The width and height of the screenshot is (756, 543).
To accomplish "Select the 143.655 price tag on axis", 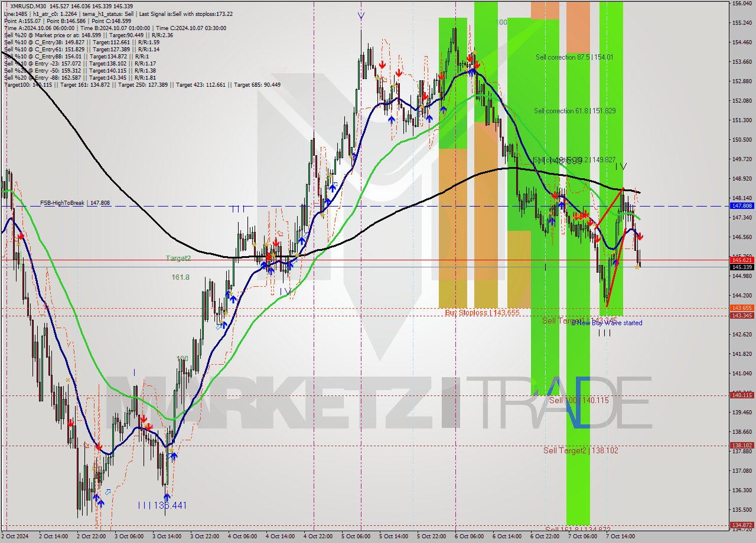I will (742, 308).
